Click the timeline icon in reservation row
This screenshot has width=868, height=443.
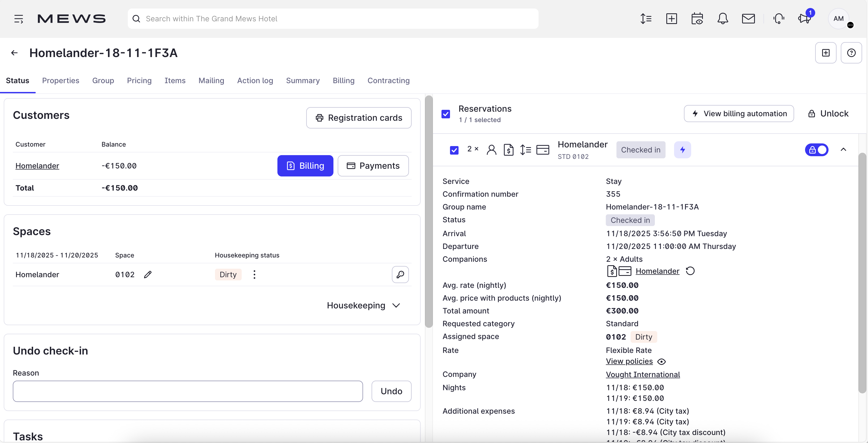525,150
